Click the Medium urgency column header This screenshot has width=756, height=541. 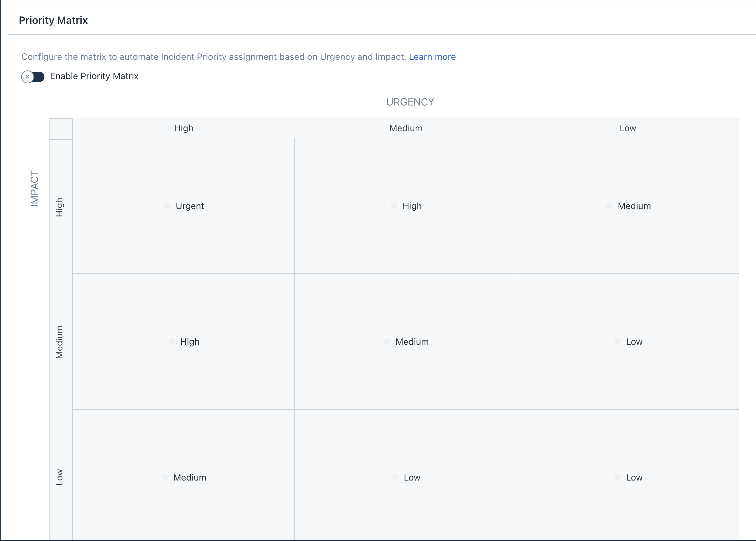pos(406,128)
